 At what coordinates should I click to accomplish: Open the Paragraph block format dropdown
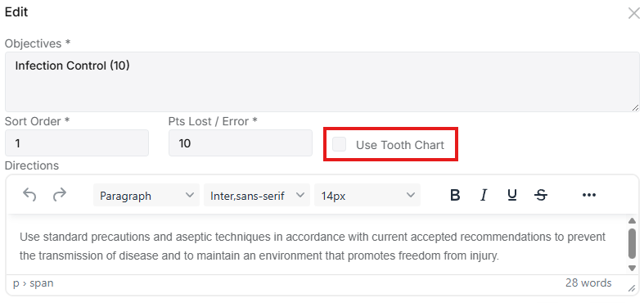coord(146,195)
